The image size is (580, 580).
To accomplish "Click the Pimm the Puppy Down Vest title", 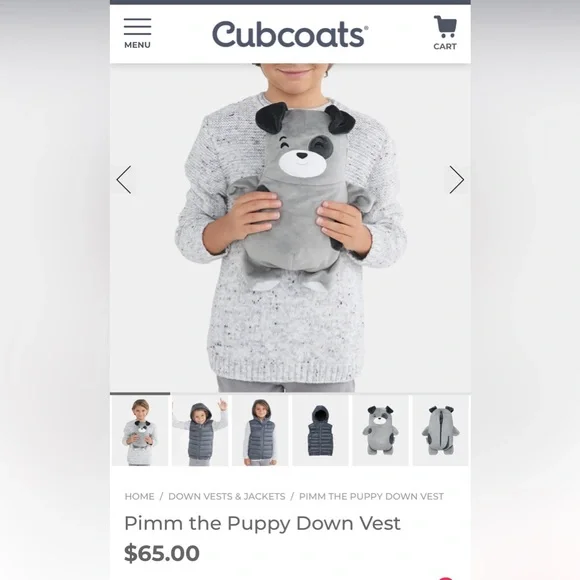I will (x=262, y=523).
